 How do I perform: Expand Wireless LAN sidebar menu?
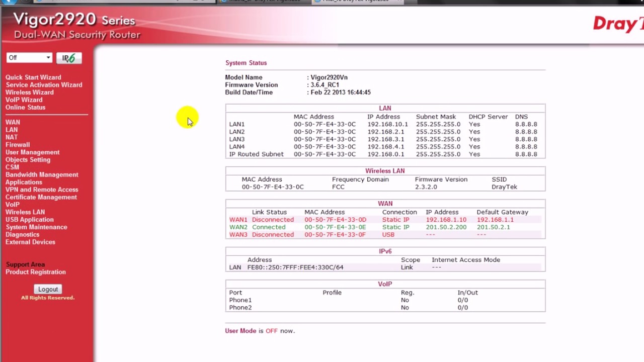pyautogui.click(x=25, y=212)
